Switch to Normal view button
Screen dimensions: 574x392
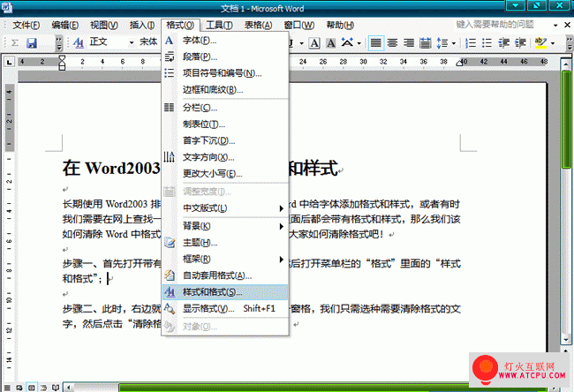(7, 388)
